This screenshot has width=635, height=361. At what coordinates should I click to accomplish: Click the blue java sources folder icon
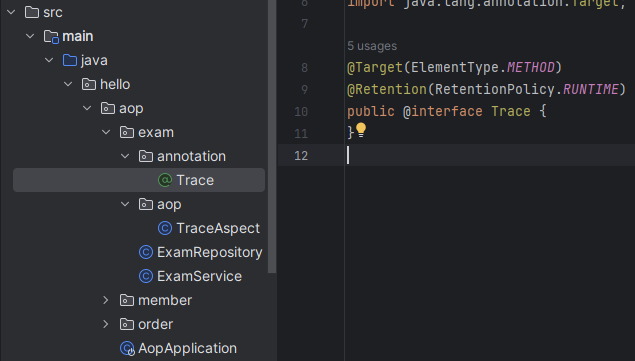coord(70,60)
